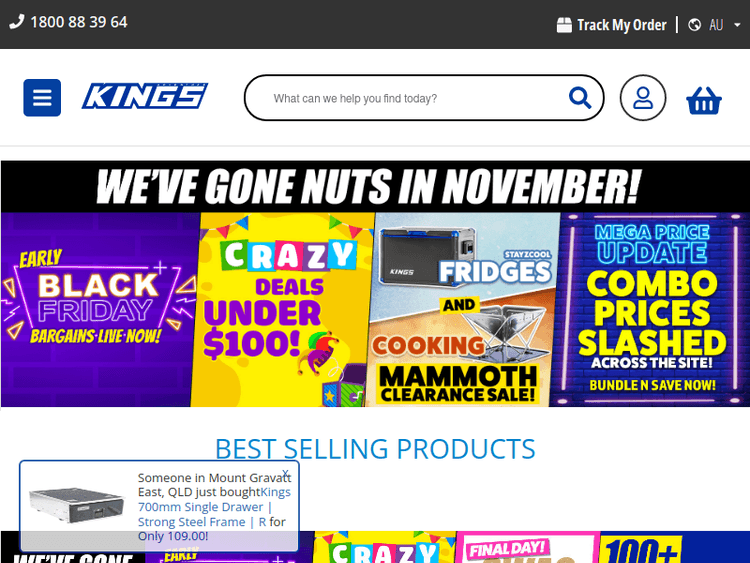750x563 pixels.
Task: Open Crazy Deals Under $100 banner
Action: [283, 309]
